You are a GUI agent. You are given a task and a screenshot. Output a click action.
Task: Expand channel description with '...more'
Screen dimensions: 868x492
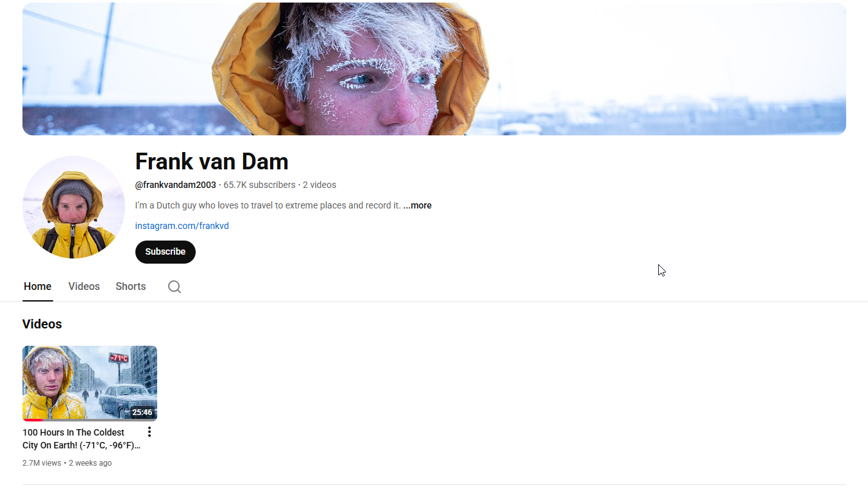click(417, 205)
